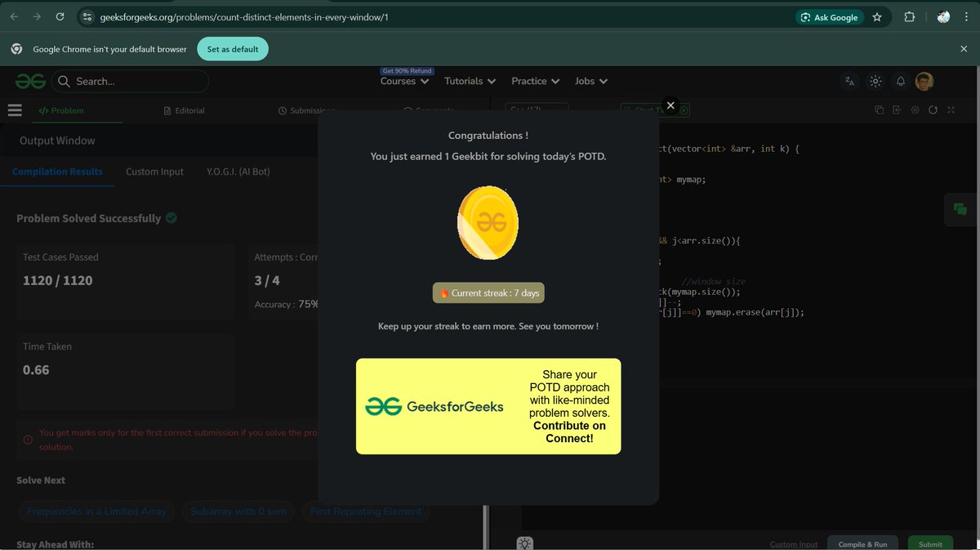
Task: Open notifications bell icon
Action: [x=901, y=81]
